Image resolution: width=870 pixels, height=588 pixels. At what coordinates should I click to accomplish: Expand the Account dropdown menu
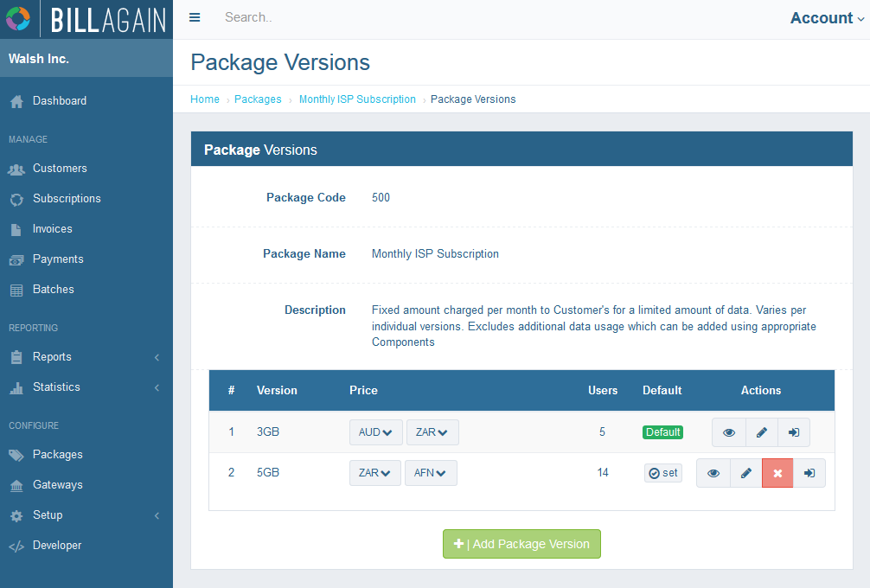826,18
